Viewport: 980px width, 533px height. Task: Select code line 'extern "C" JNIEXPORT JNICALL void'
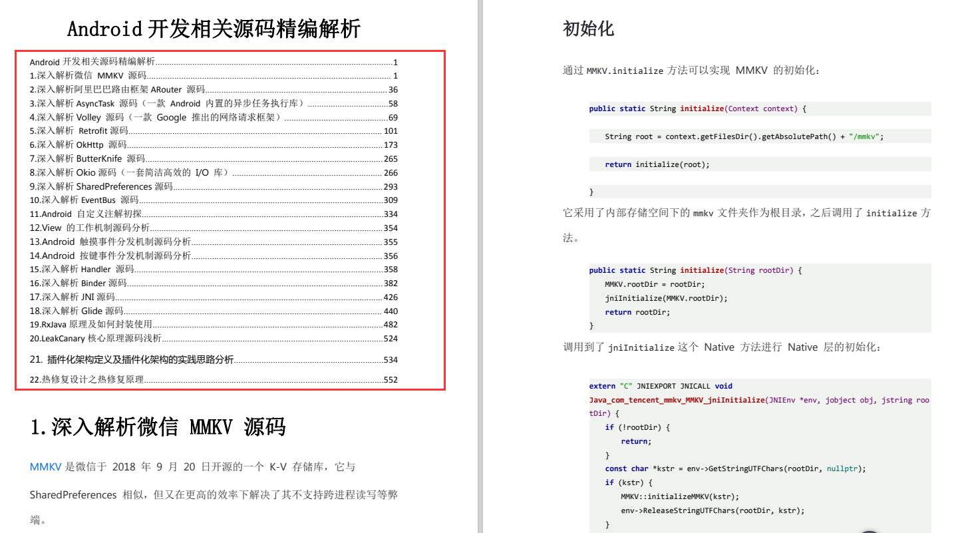pyautogui.click(x=660, y=386)
